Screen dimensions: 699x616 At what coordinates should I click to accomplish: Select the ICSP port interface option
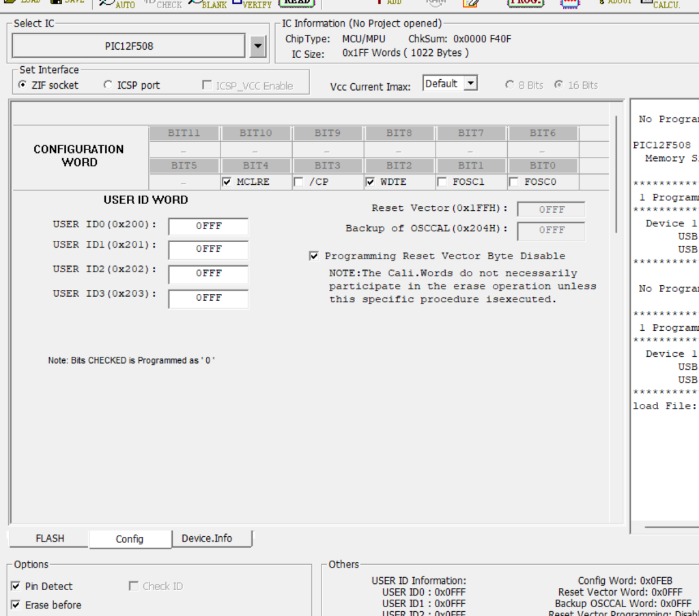tap(108, 85)
